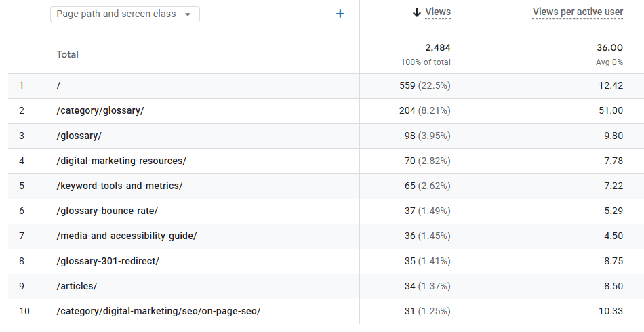The image size is (644, 332).
Task: Click the 31 (1.25%) views cell
Action: [x=427, y=311]
